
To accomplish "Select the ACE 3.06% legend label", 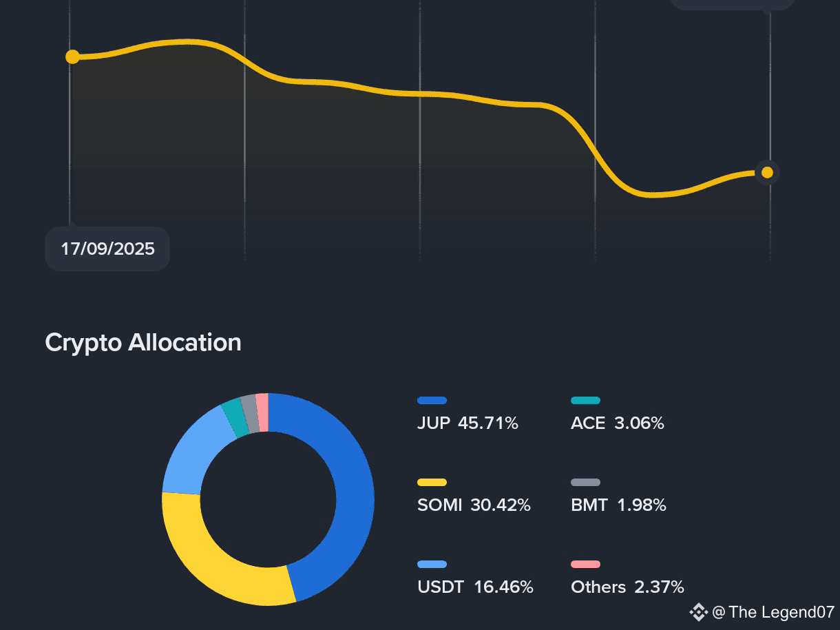I will [617, 423].
